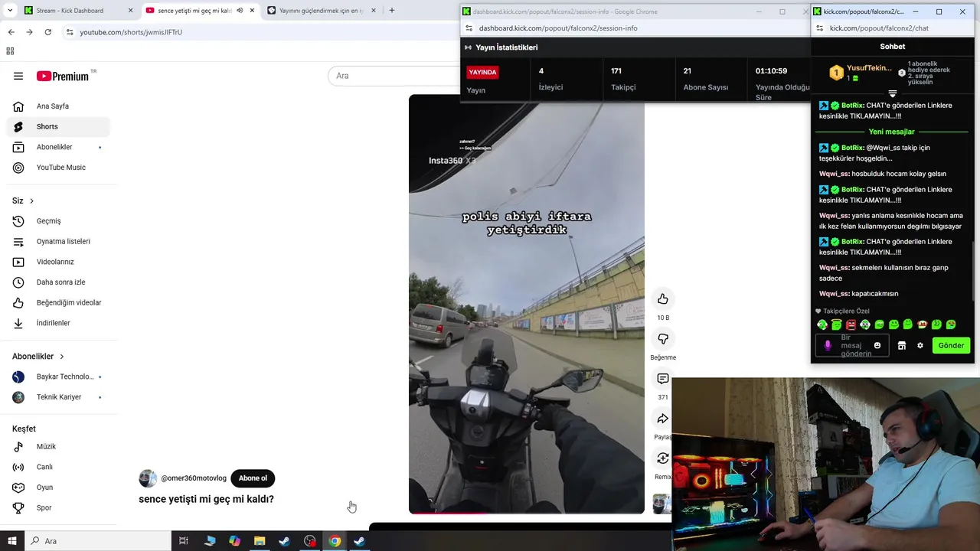
Task: Open Daha sonra izle list
Action: (x=59, y=282)
